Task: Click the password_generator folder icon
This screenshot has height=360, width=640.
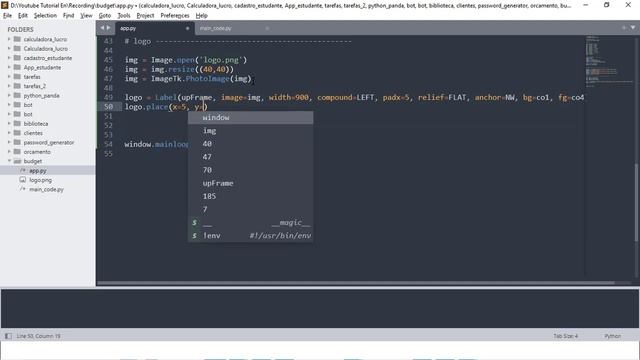Action: (17, 142)
